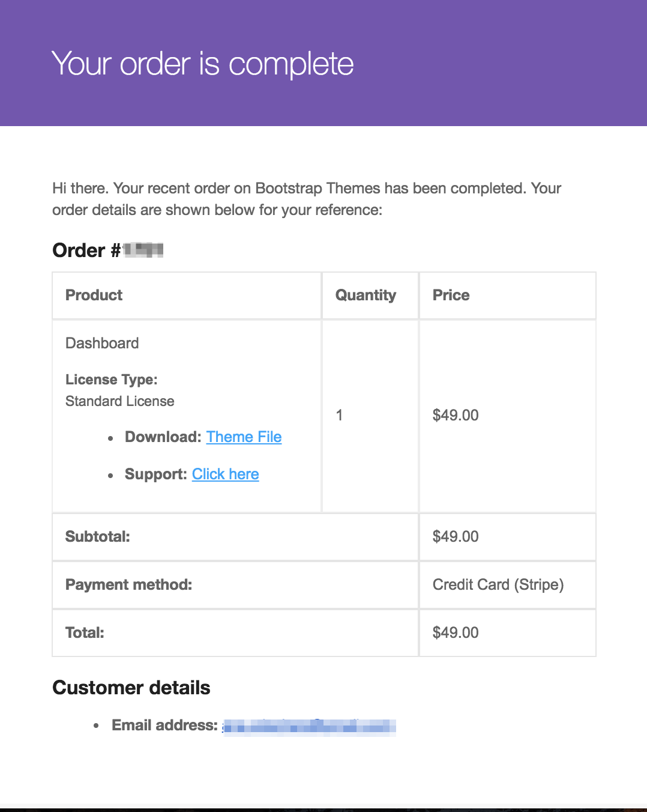Image resolution: width=647 pixels, height=812 pixels.
Task: Click the quantity value 1
Action: point(339,415)
